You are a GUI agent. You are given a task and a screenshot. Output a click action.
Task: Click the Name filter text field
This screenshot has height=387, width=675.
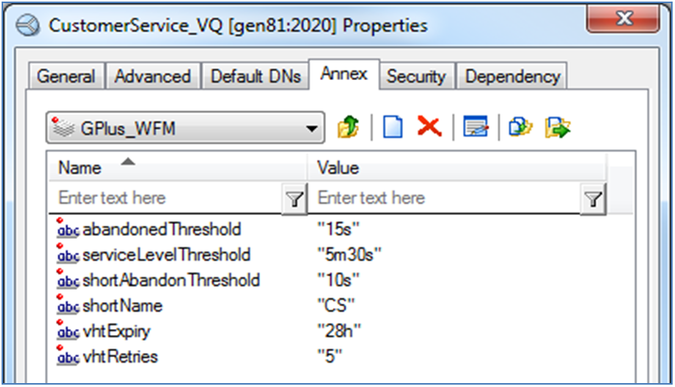click(165, 198)
